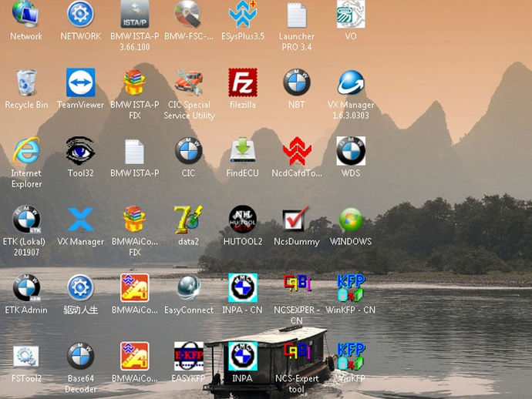Open the NETWORK gear shortcut icon

pos(80,14)
